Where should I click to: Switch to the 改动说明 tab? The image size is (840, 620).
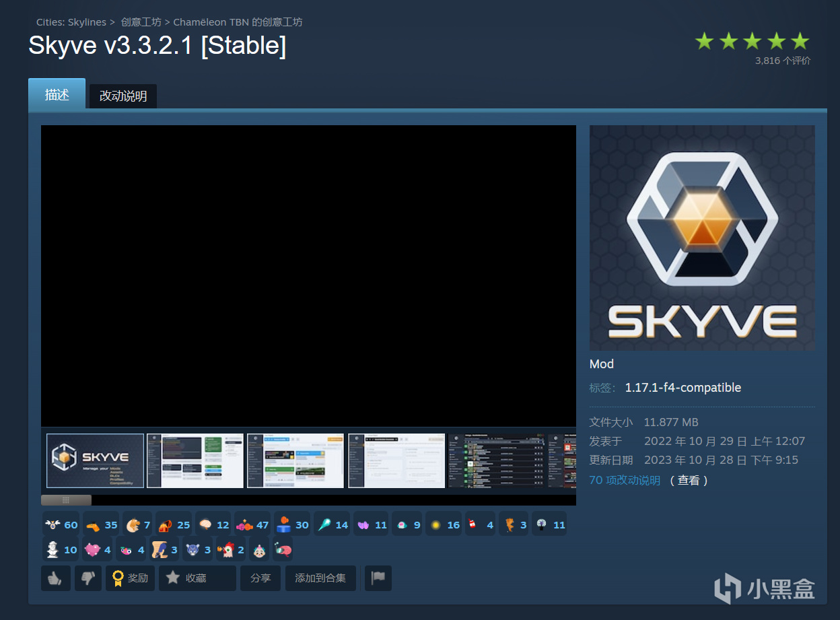[x=123, y=96]
